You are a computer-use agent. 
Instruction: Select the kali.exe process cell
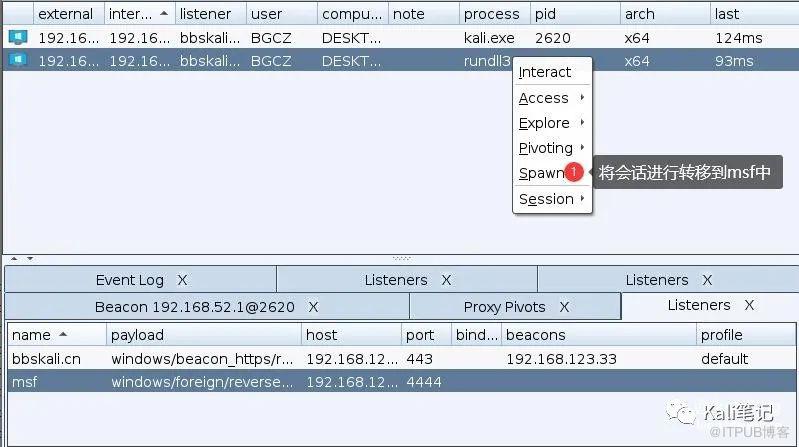[x=489, y=38]
